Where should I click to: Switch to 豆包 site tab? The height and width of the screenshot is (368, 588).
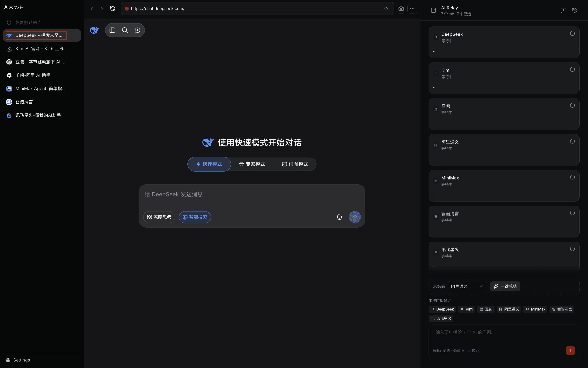(x=42, y=62)
